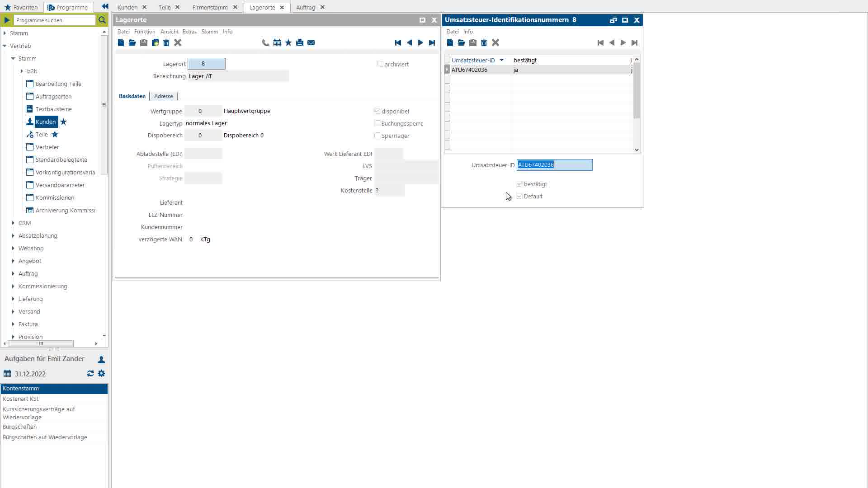Open the Extras menu in Lagerorte
The image size is (868, 488).
point(189,32)
